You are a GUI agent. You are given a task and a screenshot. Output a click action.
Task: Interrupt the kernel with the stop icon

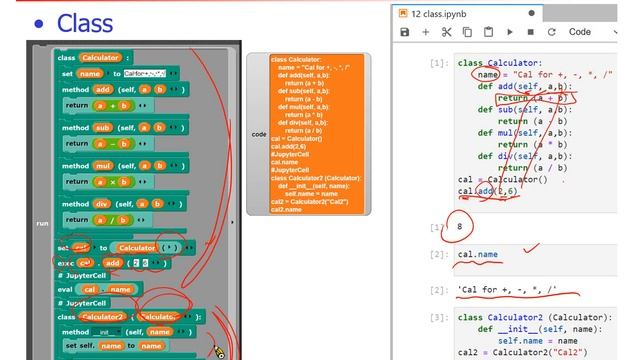pyautogui.click(x=531, y=32)
